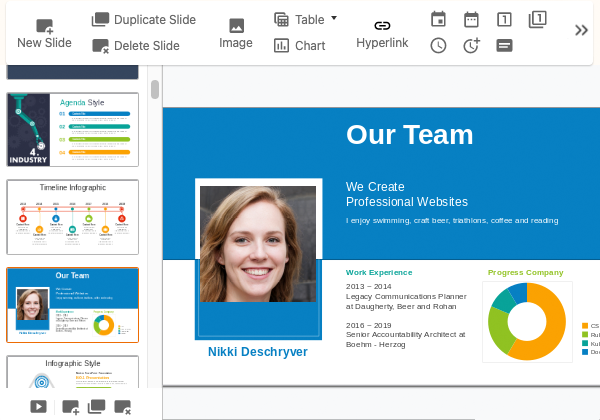The width and height of the screenshot is (600, 420).
Task: Select the Timeline Infographic slide thumbnail
Action: (x=72, y=217)
